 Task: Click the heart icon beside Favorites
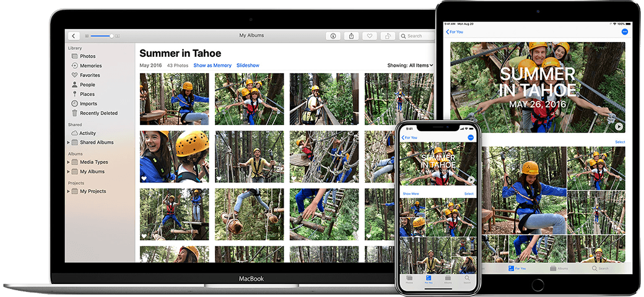coord(74,75)
